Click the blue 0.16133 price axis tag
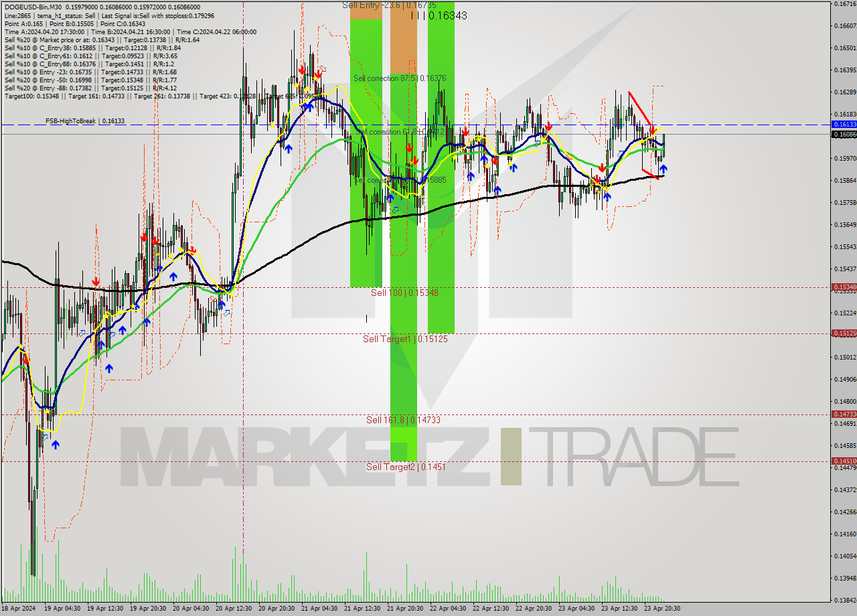 (x=844, y=125)
